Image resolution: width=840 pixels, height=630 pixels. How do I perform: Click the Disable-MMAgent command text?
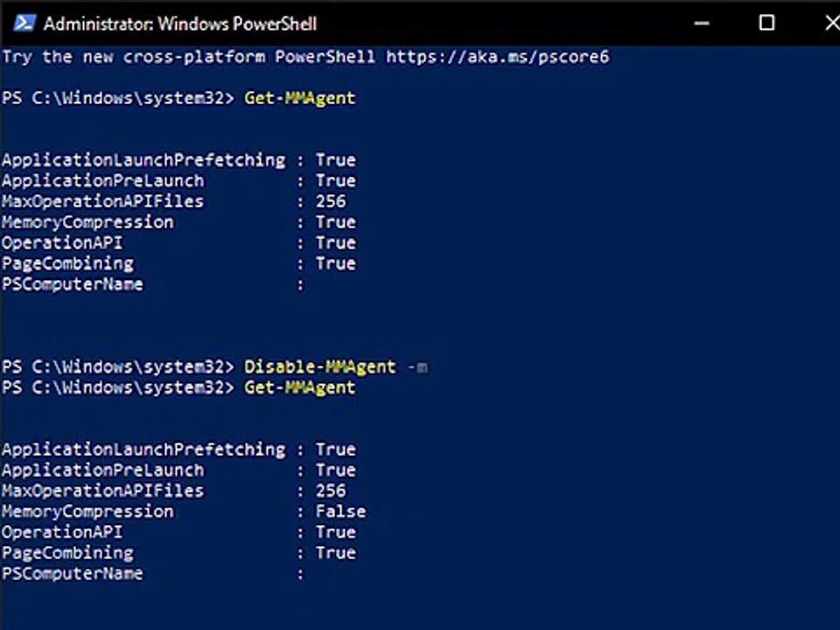320,367
